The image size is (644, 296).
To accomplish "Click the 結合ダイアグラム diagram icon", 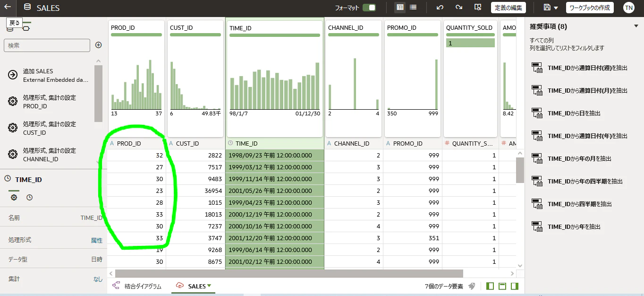I will pyautogui.click(x=116, y=286).
